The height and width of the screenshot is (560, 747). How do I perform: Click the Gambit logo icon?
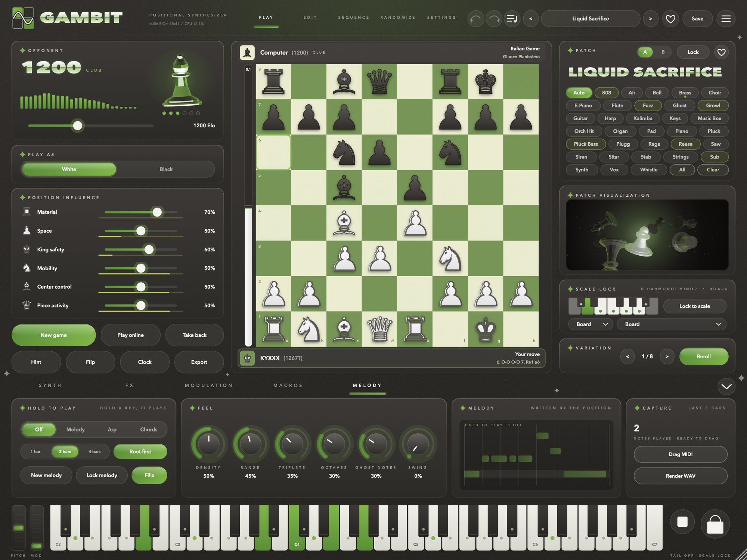pyautogui.click(x=23, y=18)
